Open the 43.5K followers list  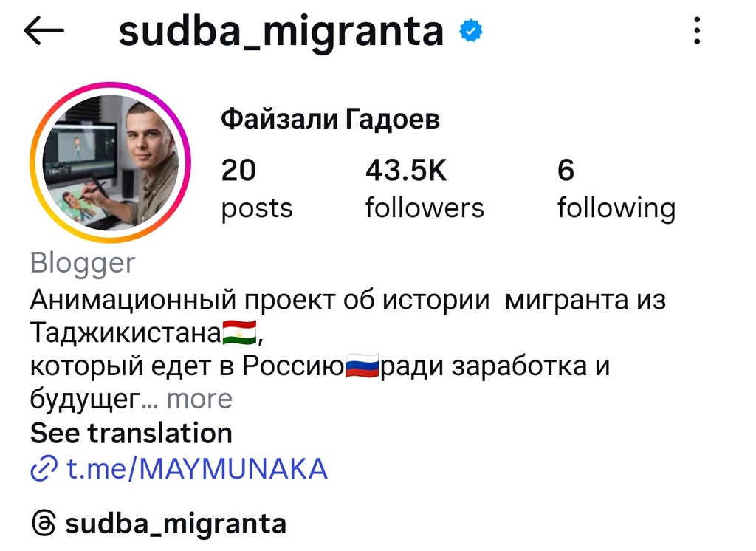(425, 189)
